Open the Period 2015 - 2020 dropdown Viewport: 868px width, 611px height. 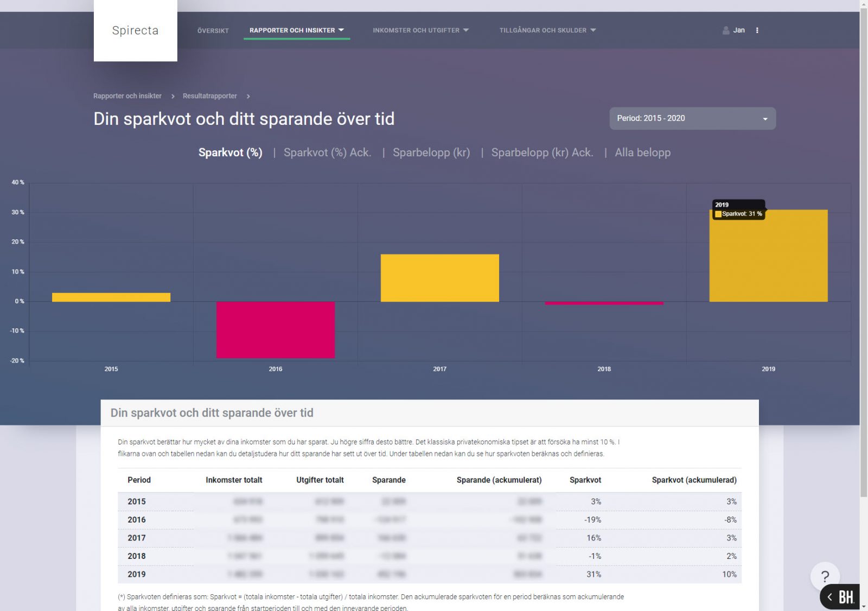[x=692, y=118]
